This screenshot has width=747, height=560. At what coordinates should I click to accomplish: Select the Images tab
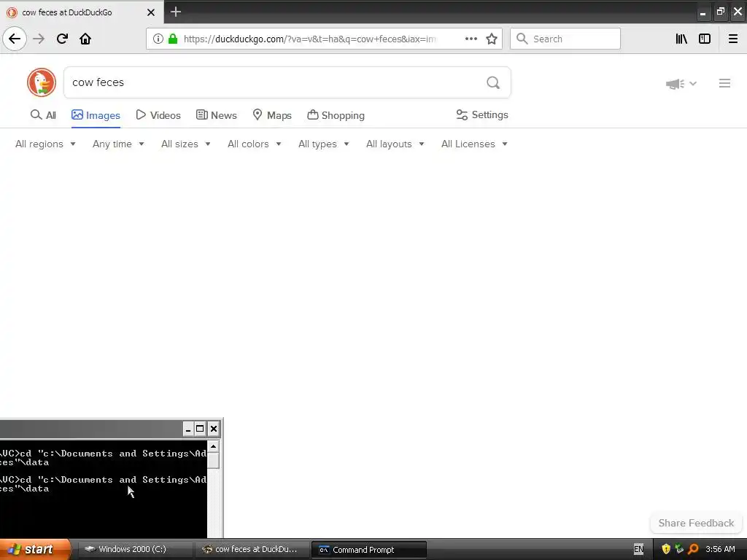pyautogui.click(x=96, y=114)
